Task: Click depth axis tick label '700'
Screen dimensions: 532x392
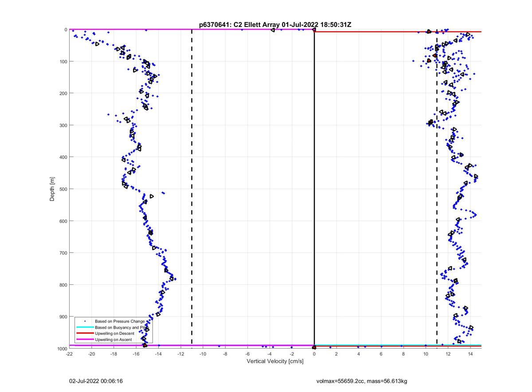Action: point(63,253)
